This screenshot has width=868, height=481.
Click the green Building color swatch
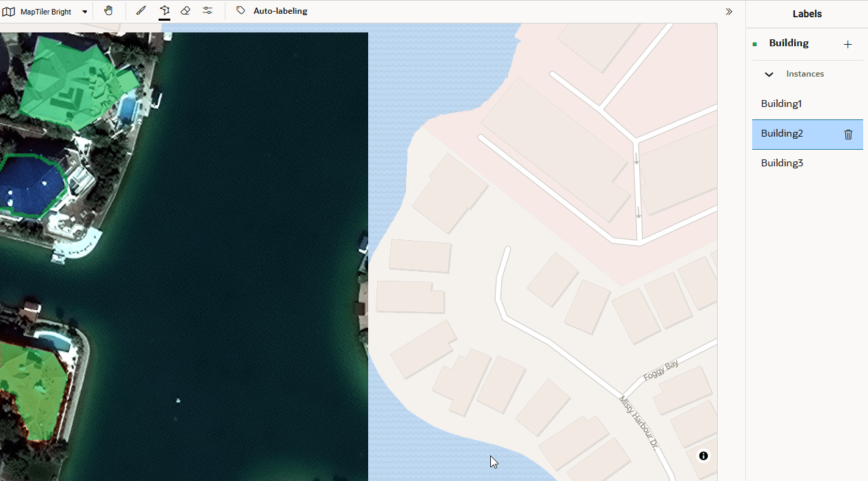click(755, 44)
